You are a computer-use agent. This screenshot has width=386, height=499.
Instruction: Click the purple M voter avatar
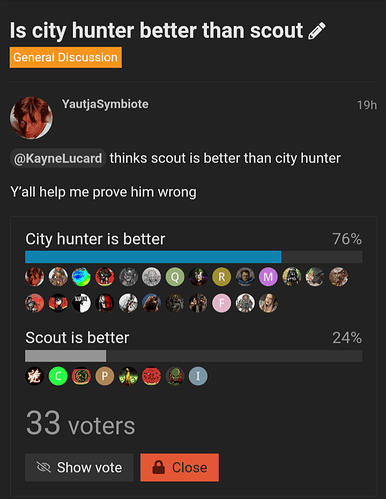[268, 277]
